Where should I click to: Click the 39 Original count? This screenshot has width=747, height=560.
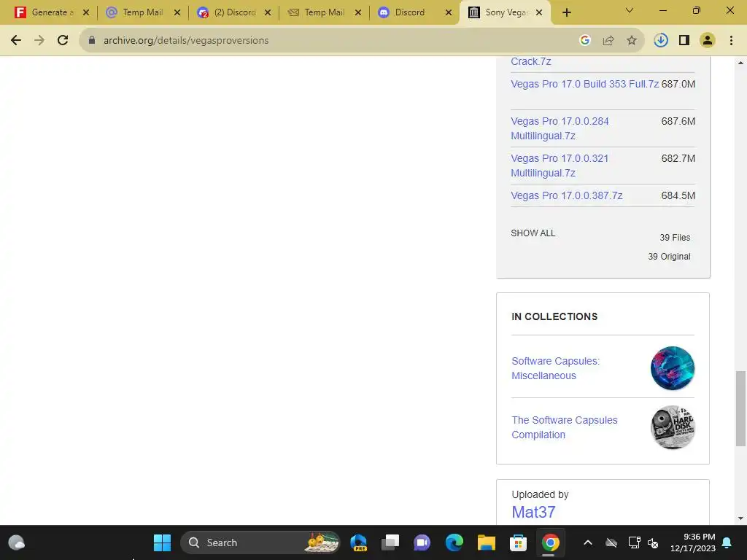point(669,257)
